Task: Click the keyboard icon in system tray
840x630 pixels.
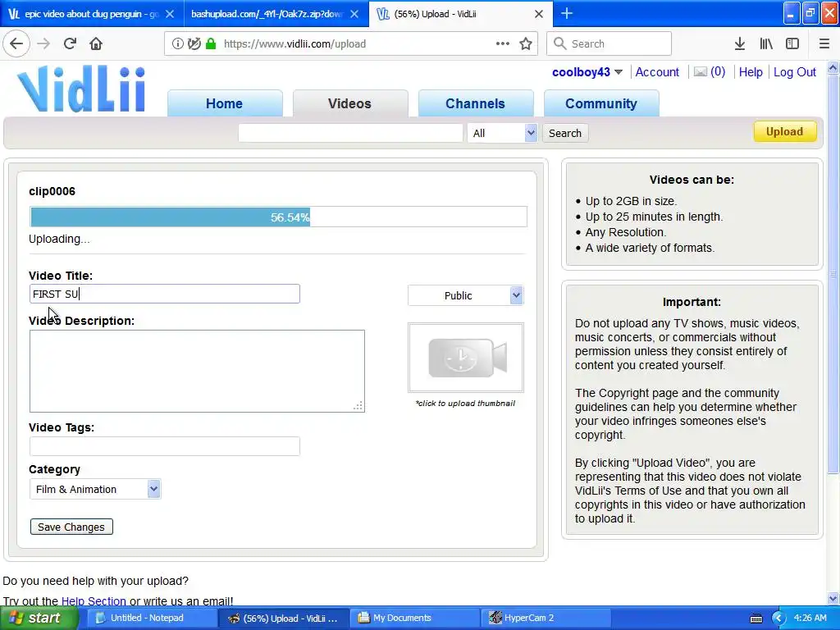Action: tap(756, 619)
